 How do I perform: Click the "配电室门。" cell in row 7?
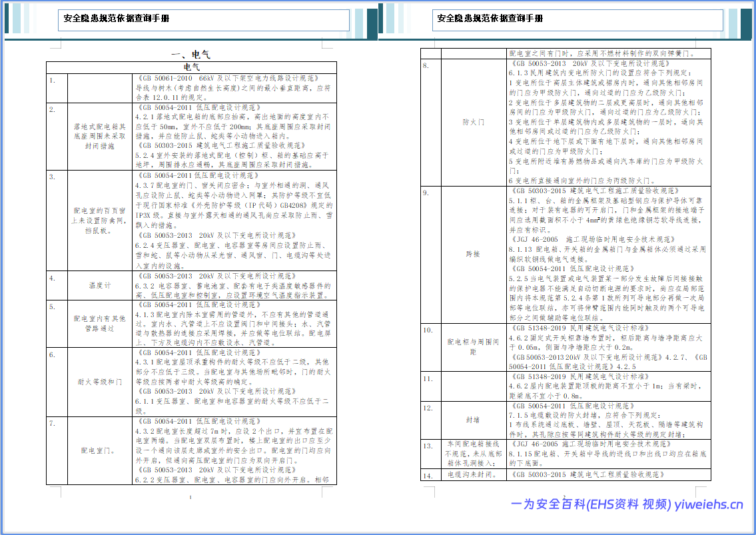pyautogui.click(x=99, y=450)
